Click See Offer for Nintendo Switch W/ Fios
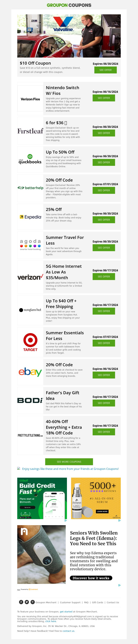138x644 pixels. pos(103,98)
